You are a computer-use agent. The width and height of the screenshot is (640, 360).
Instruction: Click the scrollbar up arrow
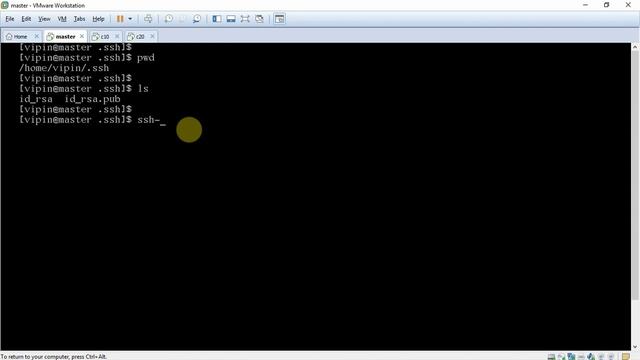[635, 47]
